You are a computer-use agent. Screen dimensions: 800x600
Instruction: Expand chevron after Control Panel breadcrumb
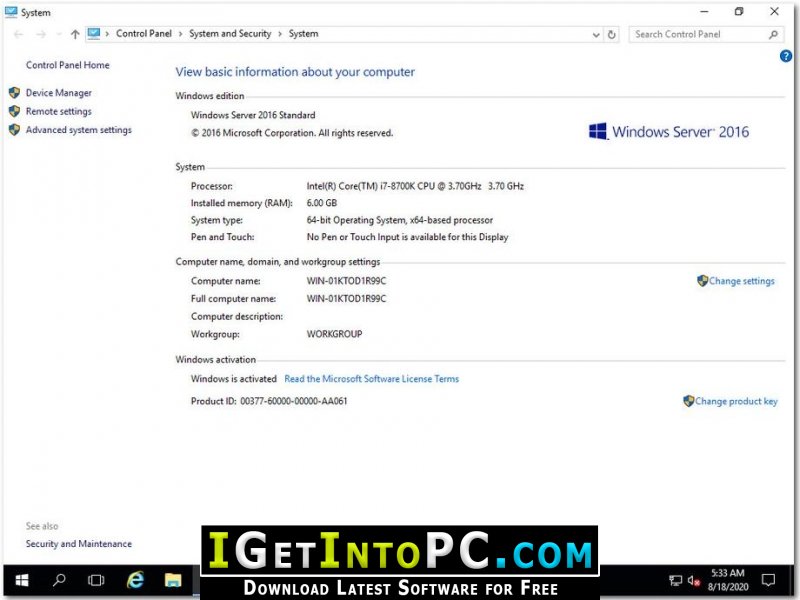180,34
